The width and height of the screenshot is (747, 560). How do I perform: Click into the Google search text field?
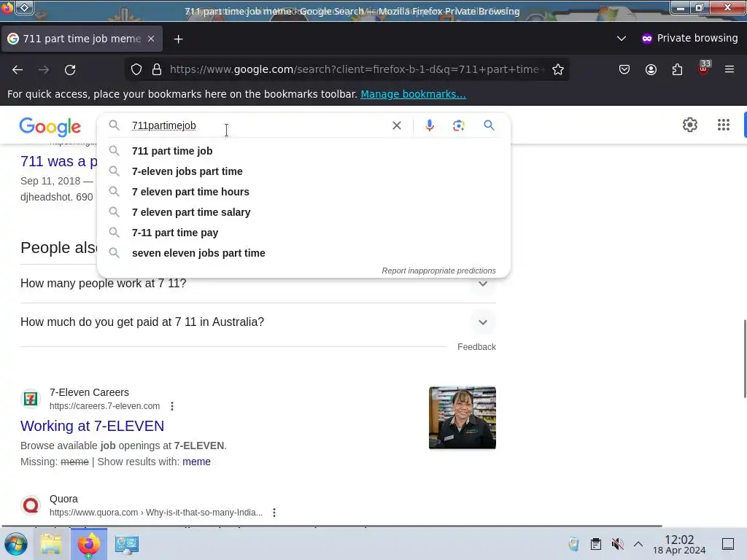[258, 125]
